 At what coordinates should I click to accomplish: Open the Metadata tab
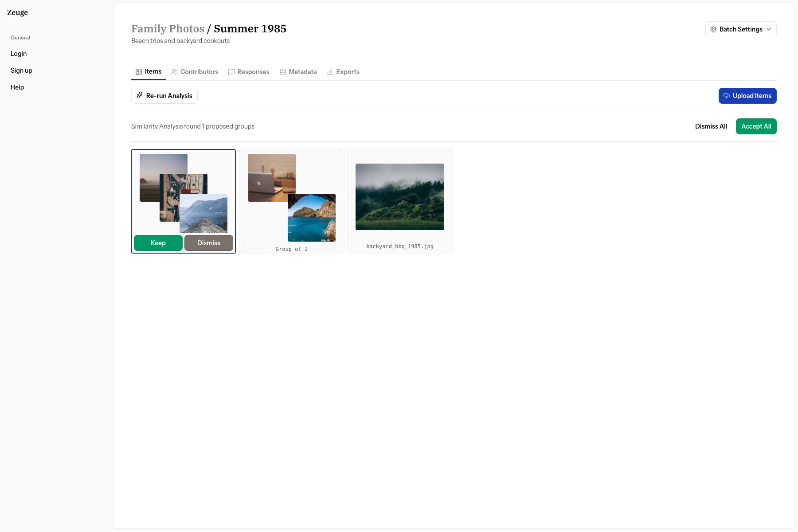coord(302,72)
